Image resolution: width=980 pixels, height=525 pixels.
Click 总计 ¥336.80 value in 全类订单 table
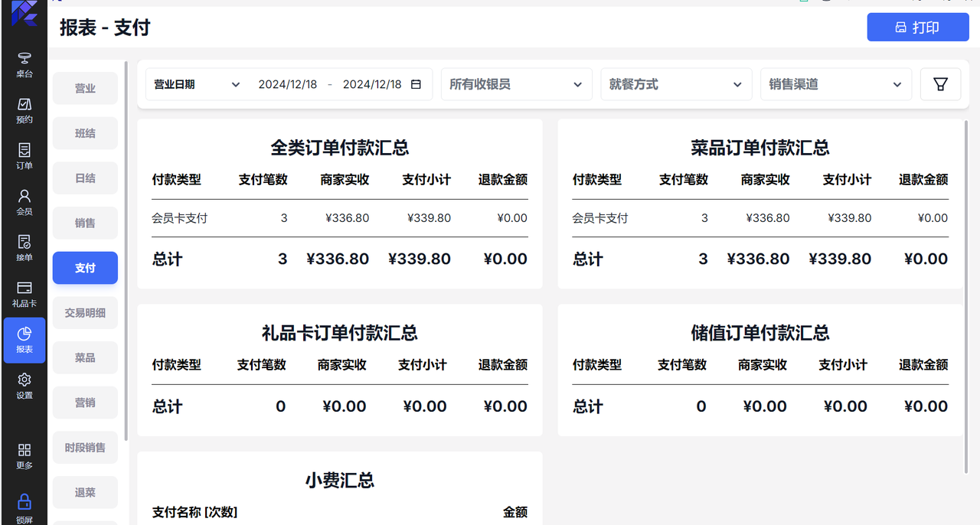338,259
